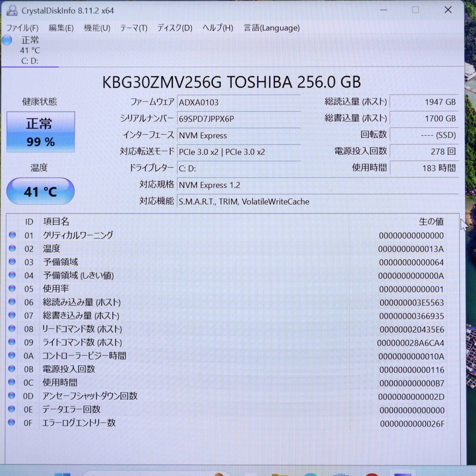Click status dot for 04 予備領域 (しきい値)
Viewport: 476px width, 476px height.
click(x=12, y=275)
